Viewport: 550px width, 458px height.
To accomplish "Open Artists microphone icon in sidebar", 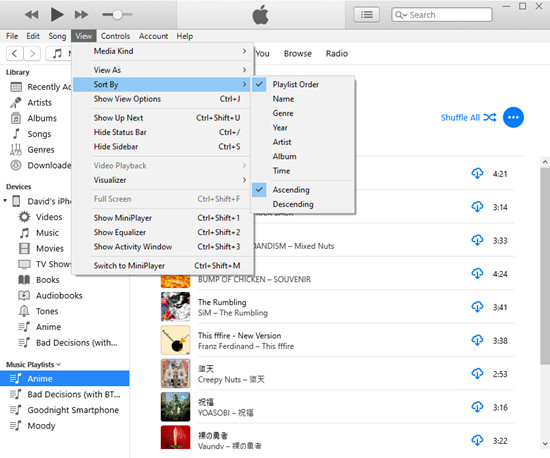I will click(16, 102).
